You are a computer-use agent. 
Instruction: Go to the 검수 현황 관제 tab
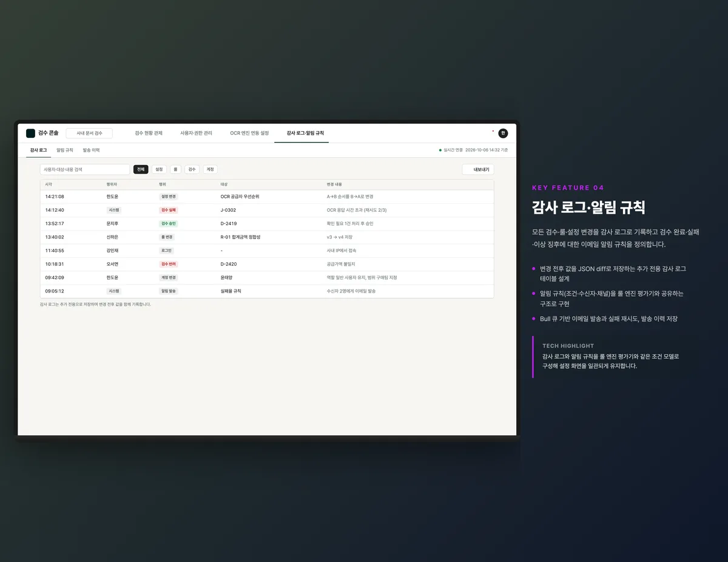click(149, 133)
